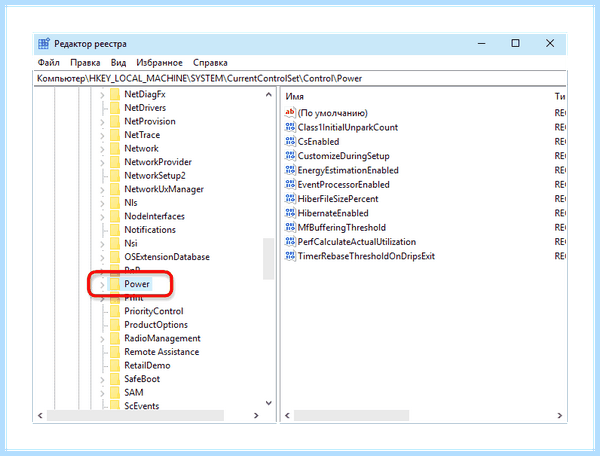
Task: Select the Nsi key label
Action: click(x=130, y=243)
